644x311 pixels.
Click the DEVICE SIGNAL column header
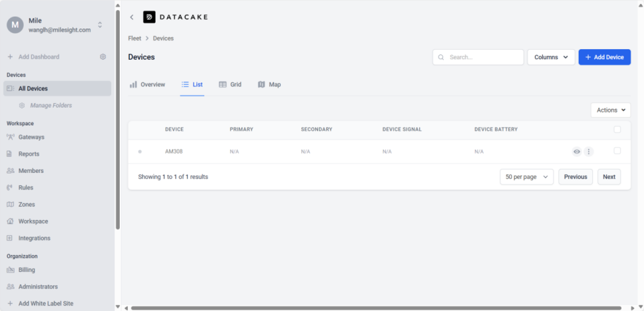[x=402, y=129]
